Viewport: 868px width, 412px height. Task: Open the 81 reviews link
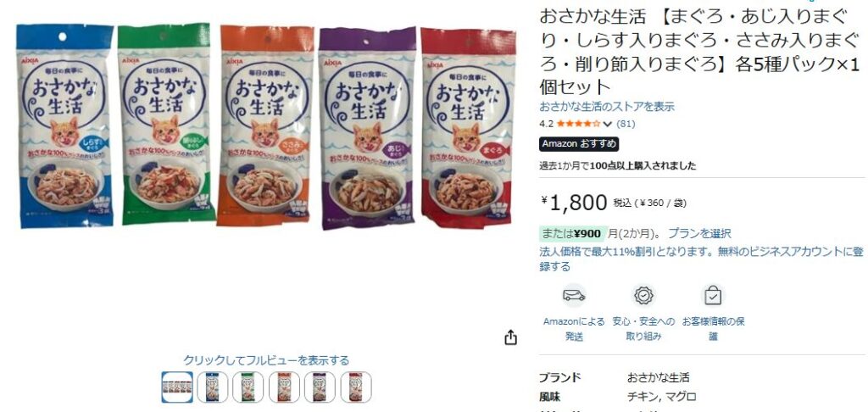click(626, 124)
